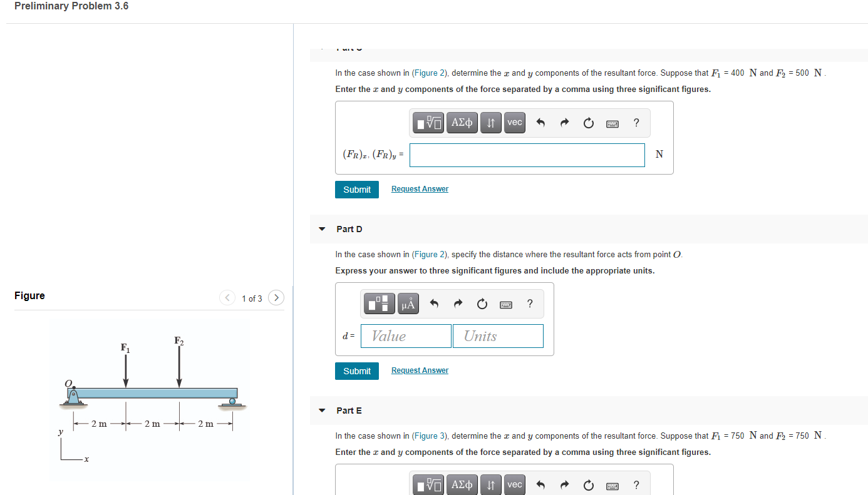This screenshot has width=868, height=495.
Task: Click the "1 of 3" figure counter
Action: (252, 299)
